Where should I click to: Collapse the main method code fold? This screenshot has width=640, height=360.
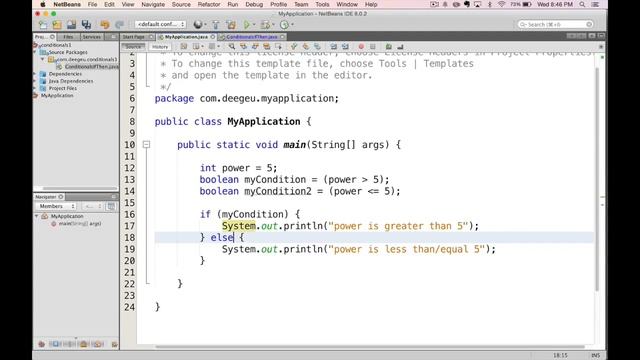pos(146,144)
